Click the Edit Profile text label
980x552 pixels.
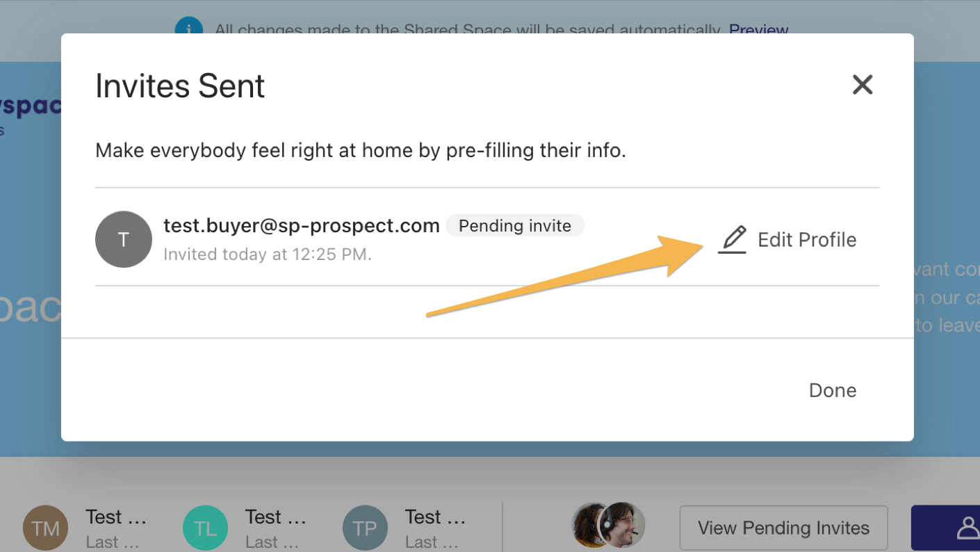click(x=807, y=240)
